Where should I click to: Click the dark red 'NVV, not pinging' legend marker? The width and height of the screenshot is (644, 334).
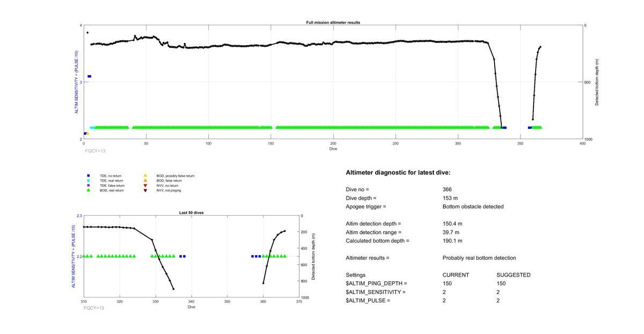click(x=145, y=190)
